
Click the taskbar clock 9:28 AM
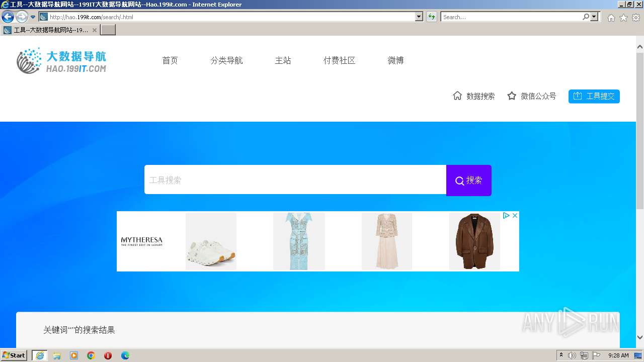(618, 355)
